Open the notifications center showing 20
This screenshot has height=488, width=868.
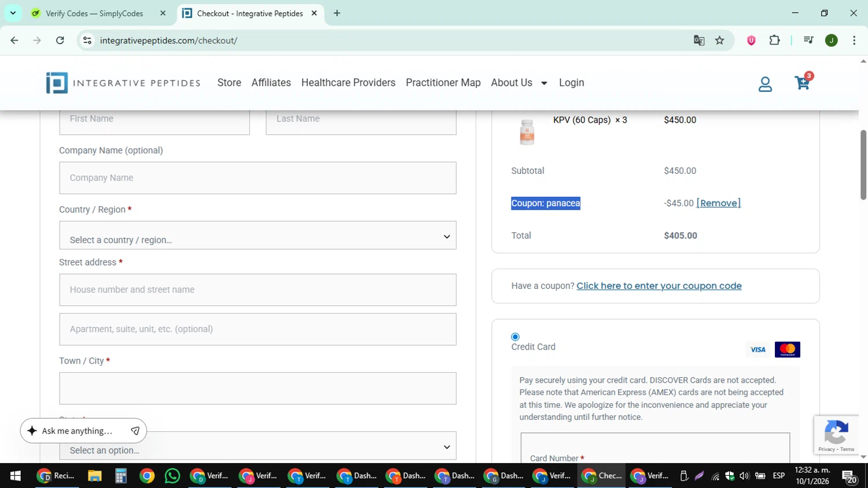[849, 476]
